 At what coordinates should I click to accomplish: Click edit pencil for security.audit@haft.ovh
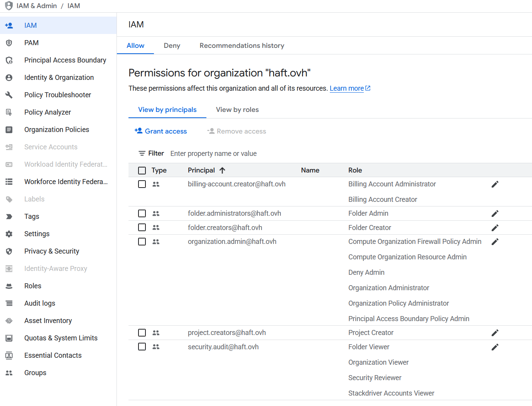(x=495, y=347)
